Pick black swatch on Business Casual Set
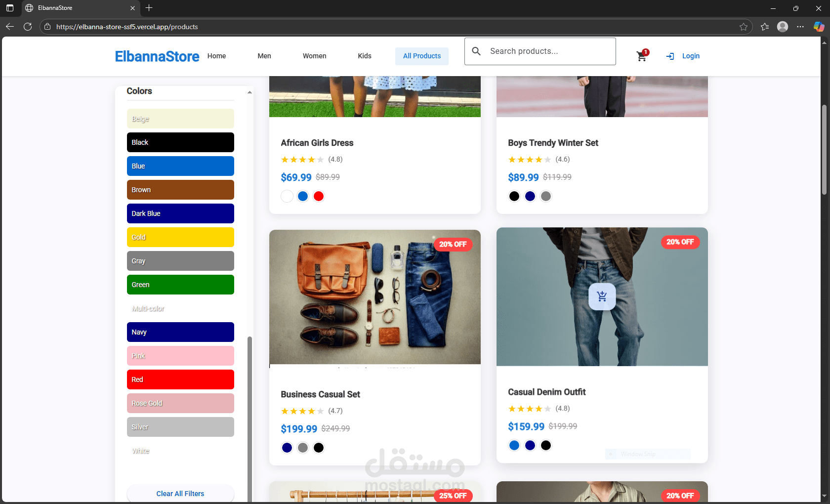This screenshot has height=504, width=830. pyautogui.click(x=319, y=448)
